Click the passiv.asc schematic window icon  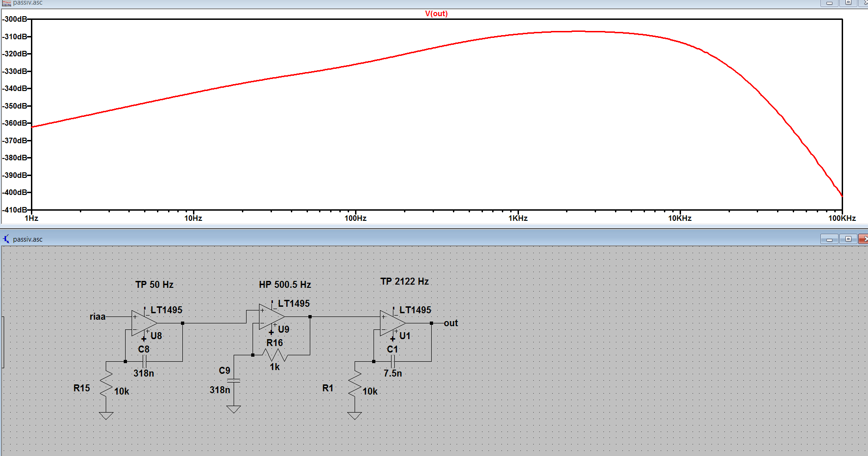tap(6, 239)
